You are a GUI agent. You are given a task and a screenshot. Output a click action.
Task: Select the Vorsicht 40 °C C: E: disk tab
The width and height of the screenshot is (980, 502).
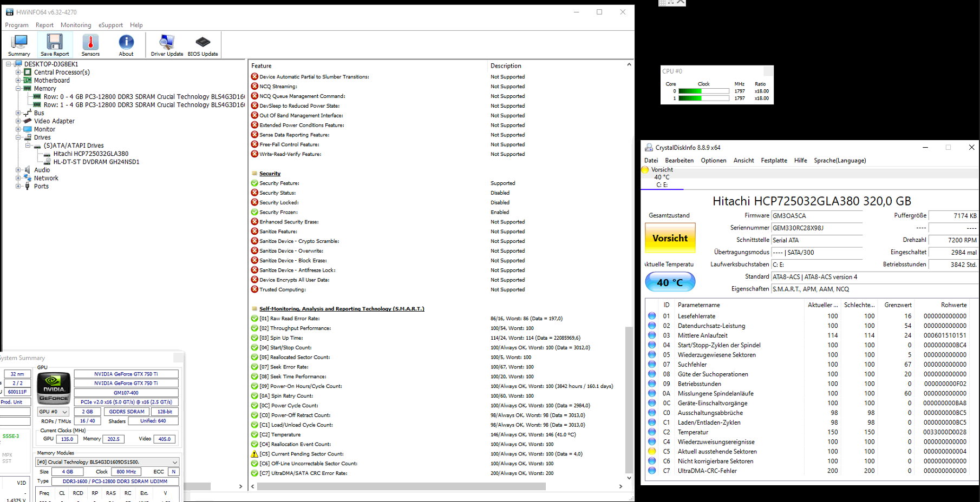pyautogui.click(x=662, y=177)
